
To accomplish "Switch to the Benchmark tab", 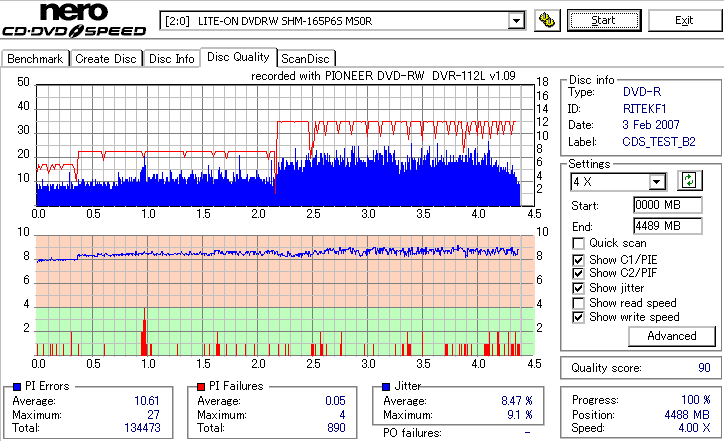I will tap(35, 59).
